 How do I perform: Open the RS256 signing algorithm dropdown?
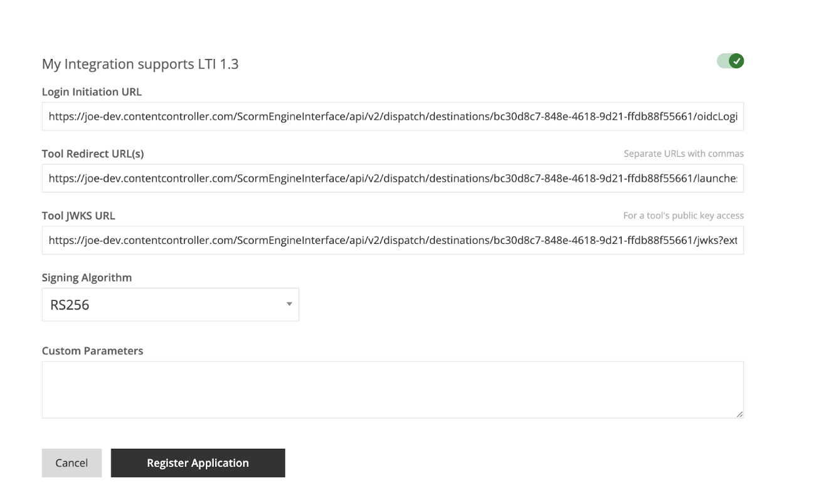click(x=171, y=305)
